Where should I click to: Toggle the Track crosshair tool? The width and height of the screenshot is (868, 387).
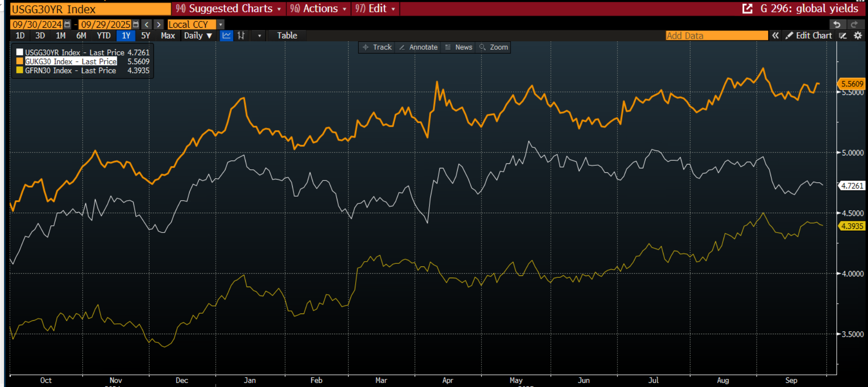(x=377, y=47)
